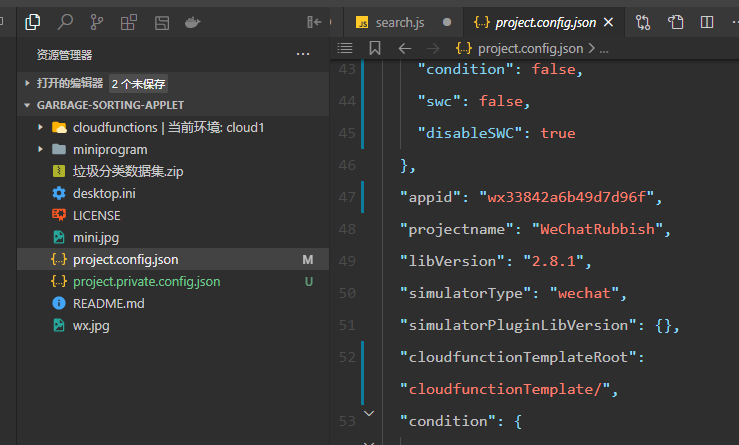
Task: Open the Source Control branch icon
Action: coord(97,22)
